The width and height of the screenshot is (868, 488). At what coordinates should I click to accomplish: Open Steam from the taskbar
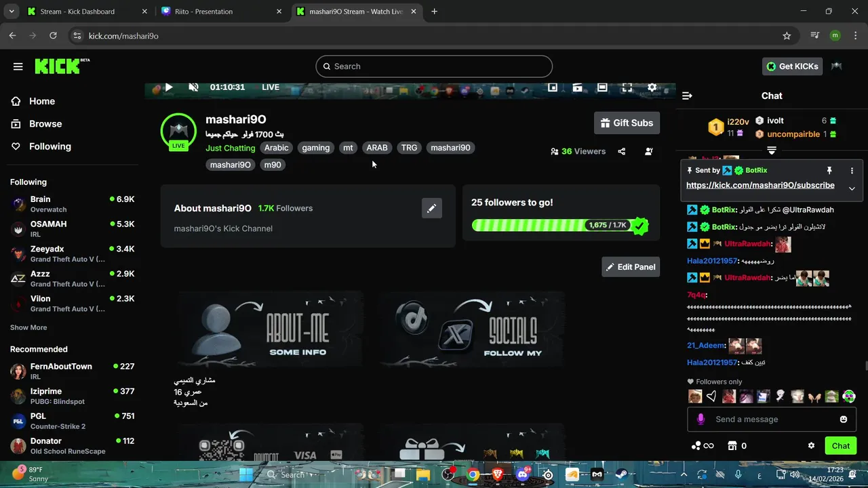pyautogui.click(x=621, y=474)
